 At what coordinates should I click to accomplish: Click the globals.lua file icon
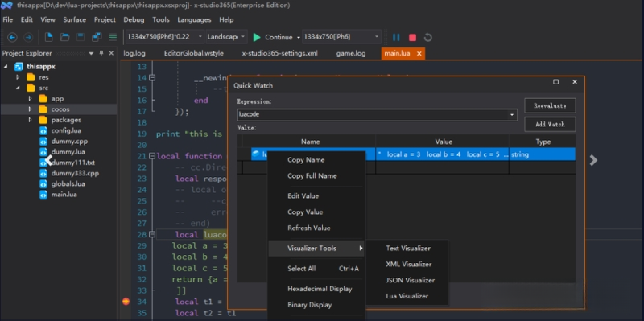(x=43, y=184)
